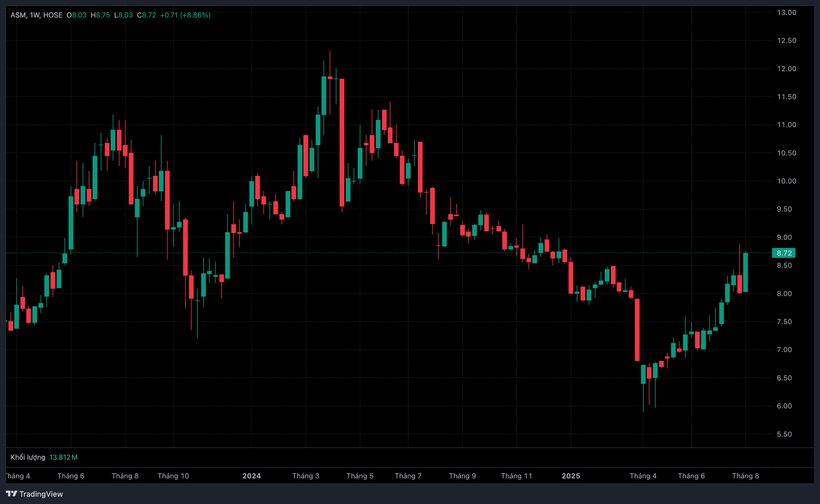The height and width of the screenshot is (504, 820).
Task: Click the Khối lượng volume label
Action: point(28,457)
